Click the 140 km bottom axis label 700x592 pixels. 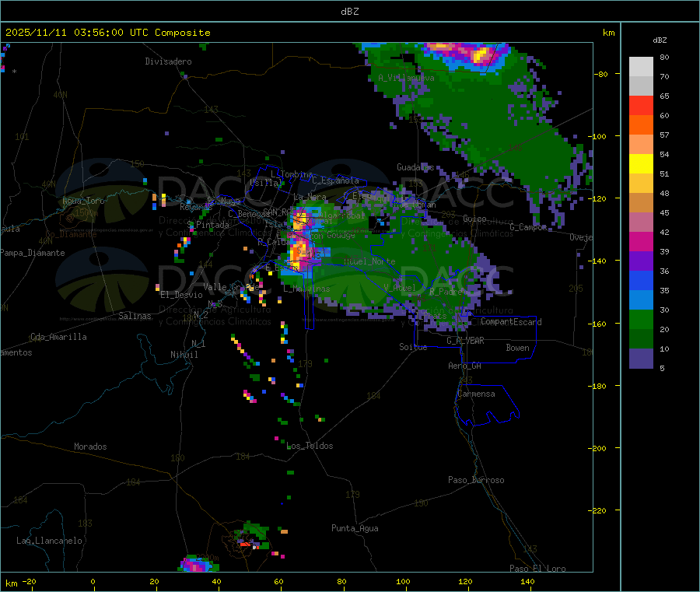(x=527, y=581)
